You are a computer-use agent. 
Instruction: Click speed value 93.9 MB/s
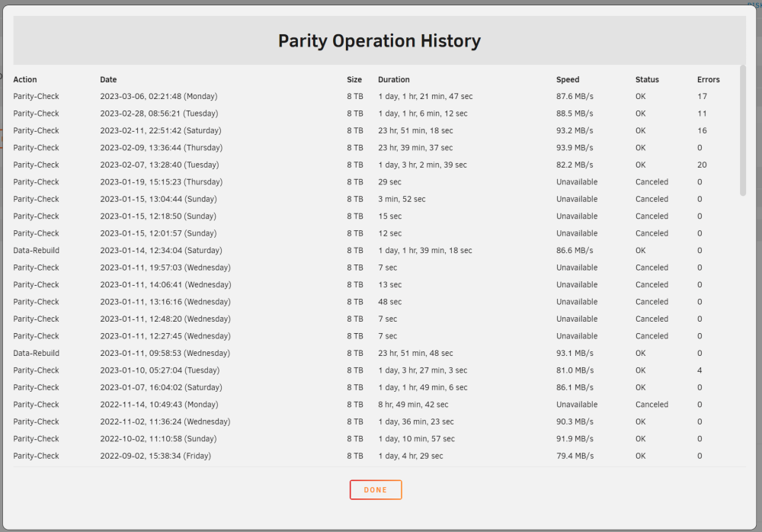[x=575, y=147]
